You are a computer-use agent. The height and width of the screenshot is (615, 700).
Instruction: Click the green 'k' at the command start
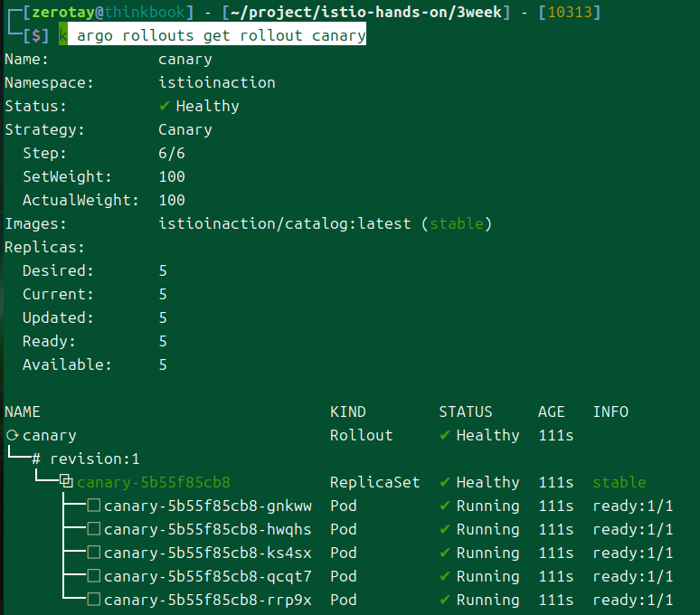[x=63, y=34]
